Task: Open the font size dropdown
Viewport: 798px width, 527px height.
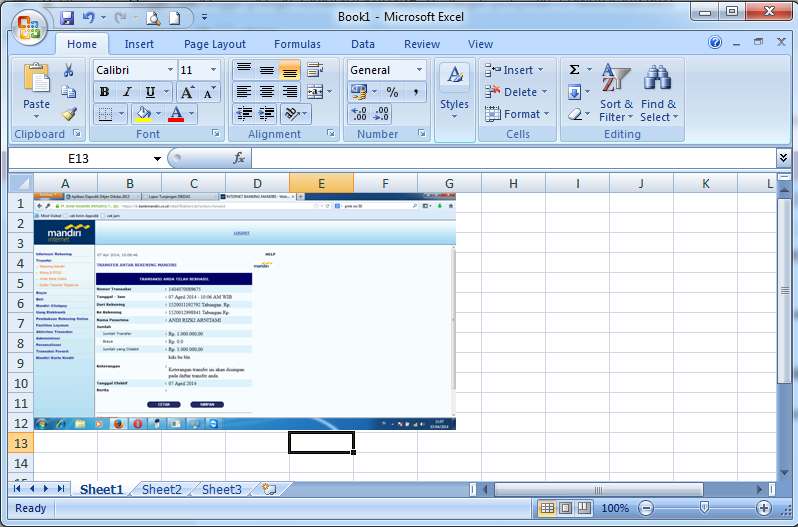Action: (213, 70)
